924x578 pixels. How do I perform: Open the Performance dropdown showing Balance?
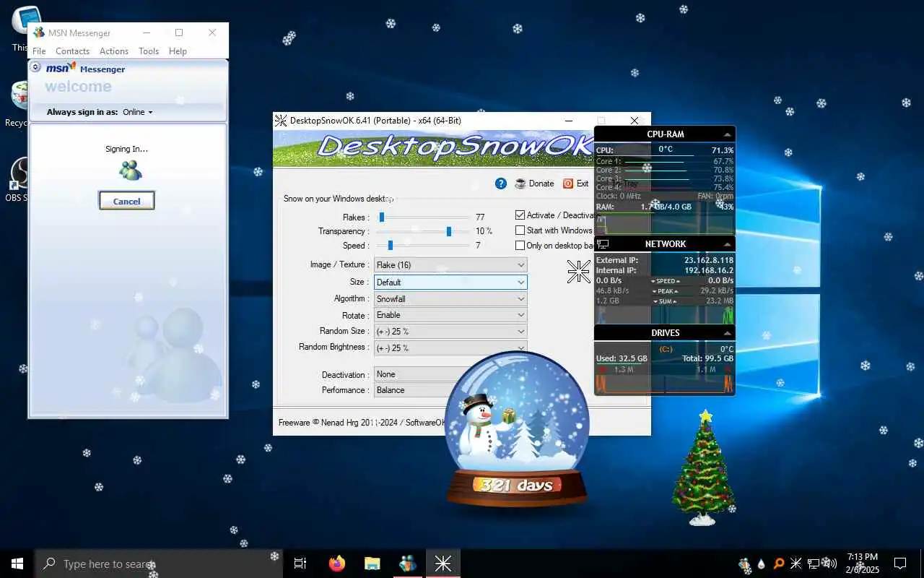pyautogui.click(x=413, y=390)
